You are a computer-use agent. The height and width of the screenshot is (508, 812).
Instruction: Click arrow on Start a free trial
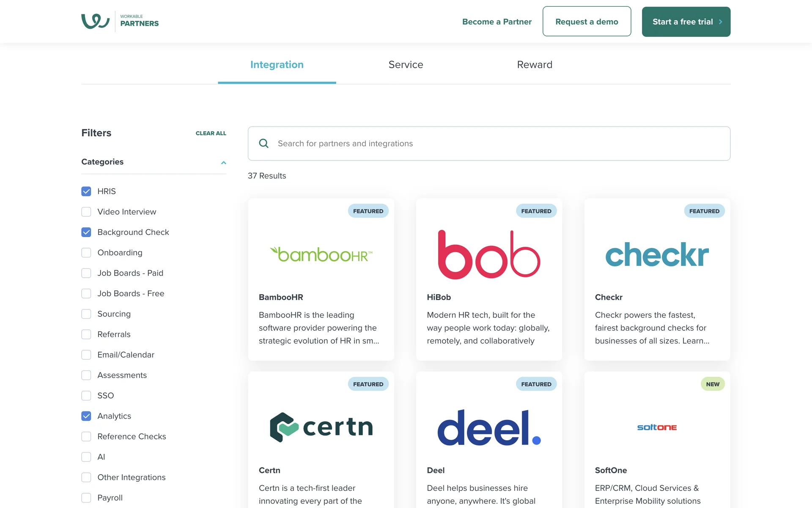[x=721, y=22]
